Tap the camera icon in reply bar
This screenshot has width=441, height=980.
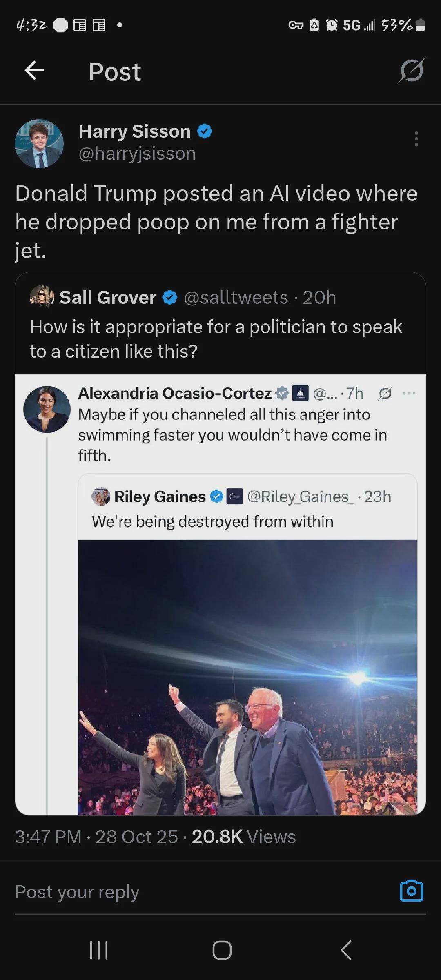click(411, 891)
